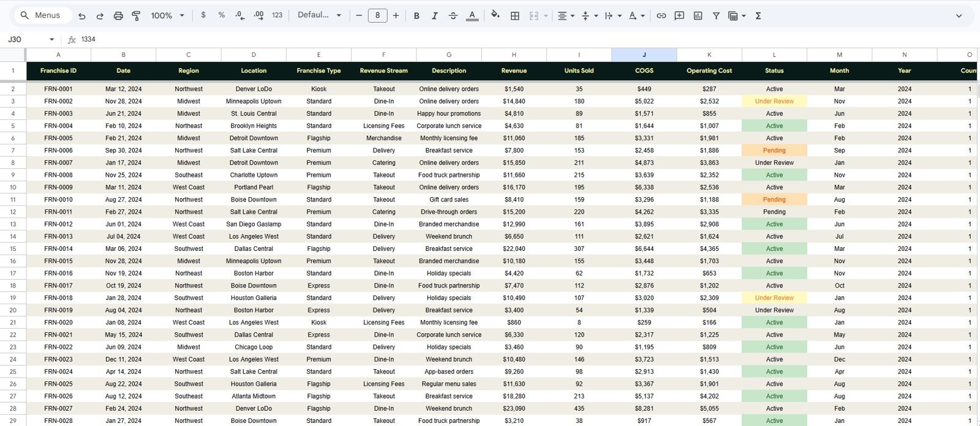
Task: Open the Menus search box
Action: click(x=42, y=15)
